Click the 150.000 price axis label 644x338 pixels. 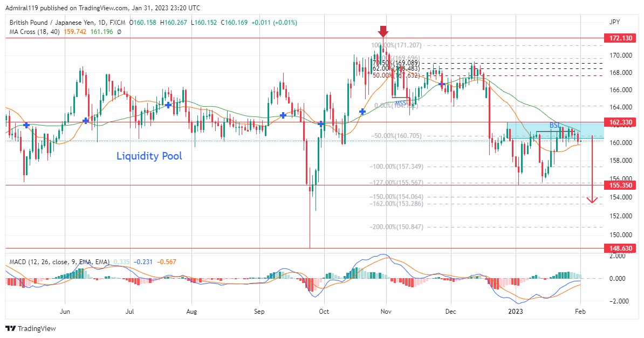(x=621, y=236)
